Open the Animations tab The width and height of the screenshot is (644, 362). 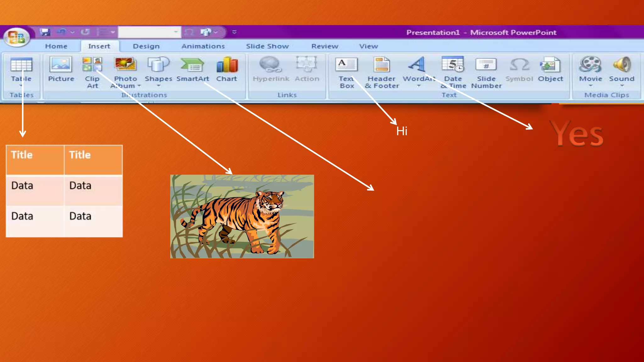(x=203, y=46)
